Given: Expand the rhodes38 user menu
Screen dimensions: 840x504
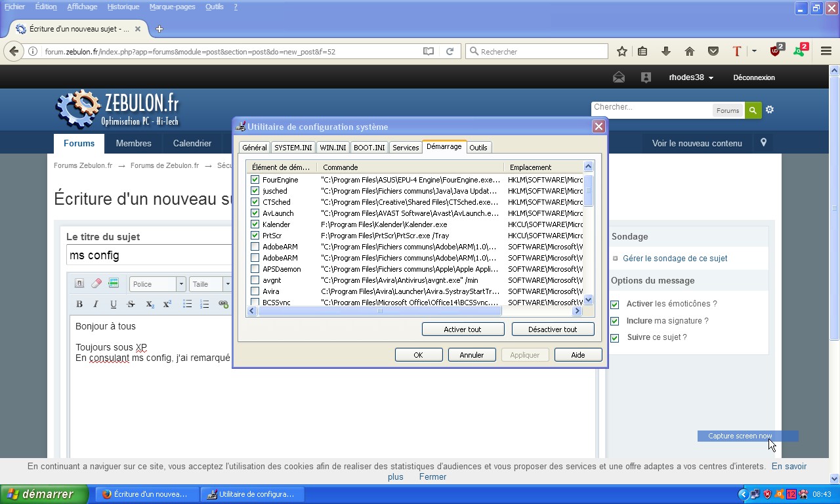Looking at the screenshot, I should [691, 77].
